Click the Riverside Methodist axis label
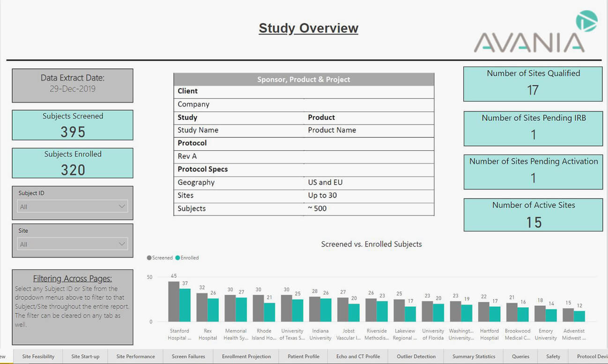 [377, 334]
